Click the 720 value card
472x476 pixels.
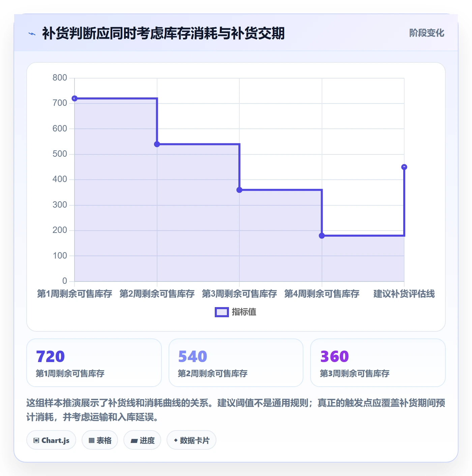tap(94, 363)
